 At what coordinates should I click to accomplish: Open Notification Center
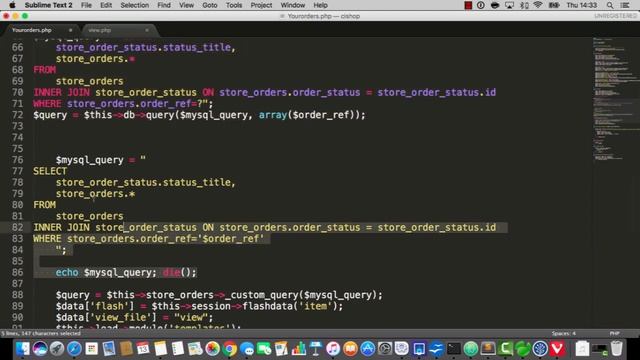[625, 5]
